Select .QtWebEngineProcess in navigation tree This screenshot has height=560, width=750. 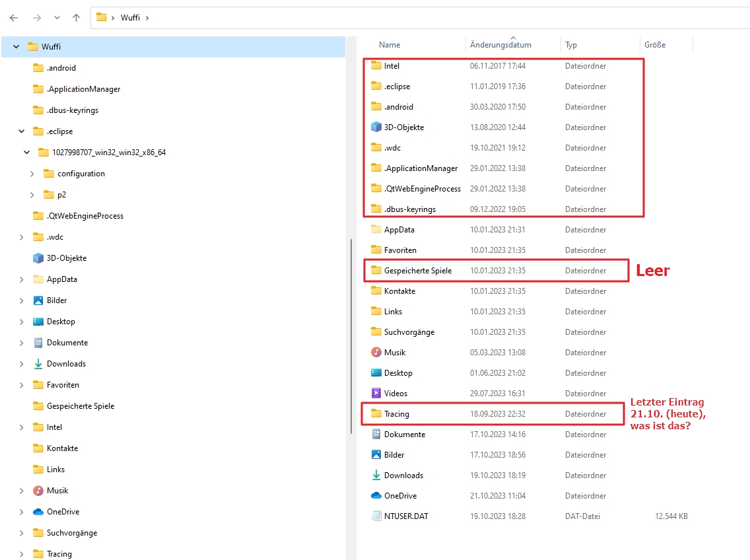click(x=78, y=216)
